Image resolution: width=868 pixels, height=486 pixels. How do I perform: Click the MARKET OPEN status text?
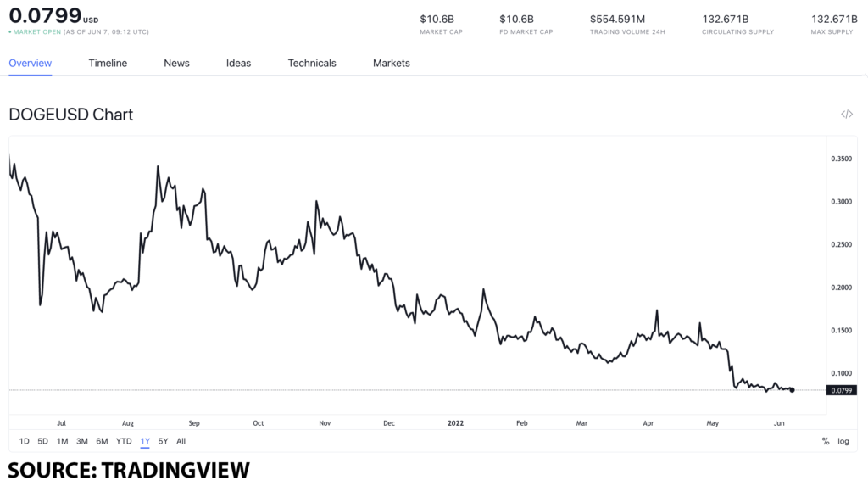(x=37, y=32)
